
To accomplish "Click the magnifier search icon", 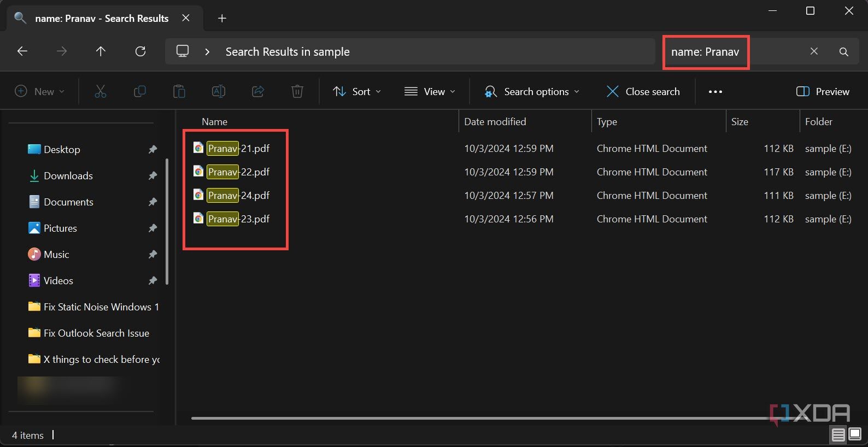I will tap(844, 52).
